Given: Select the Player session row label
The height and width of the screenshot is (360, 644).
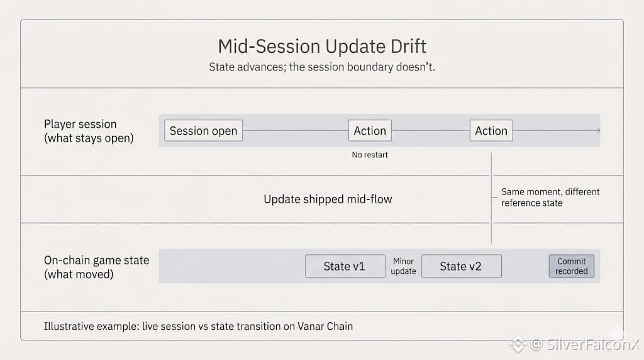Looking at the screenshot, I should coord(89,131).
